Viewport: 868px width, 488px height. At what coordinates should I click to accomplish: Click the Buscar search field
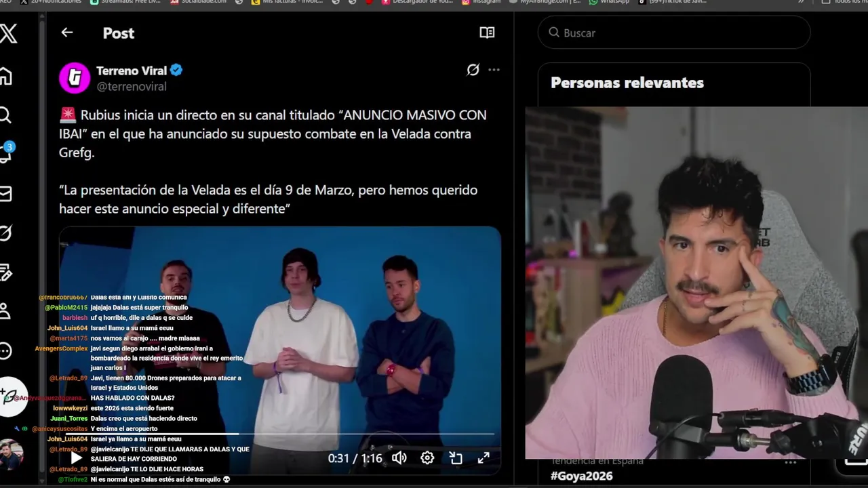(674, 33)
